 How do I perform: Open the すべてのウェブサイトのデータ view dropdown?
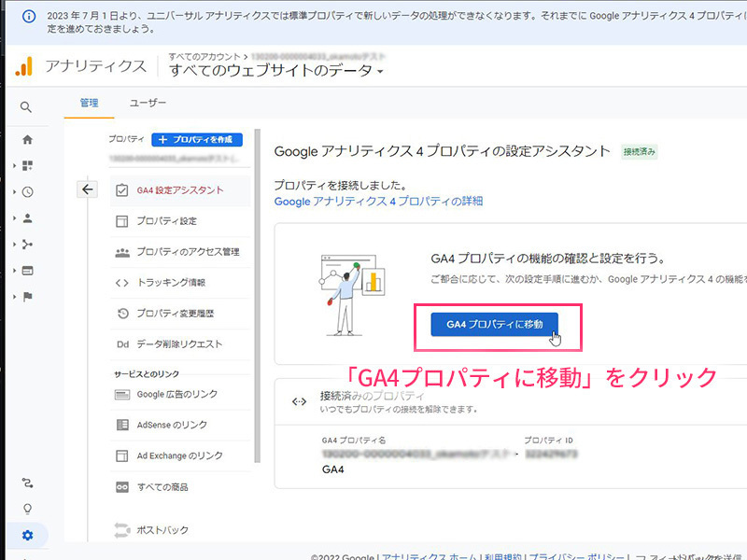(x=276, y=71)
